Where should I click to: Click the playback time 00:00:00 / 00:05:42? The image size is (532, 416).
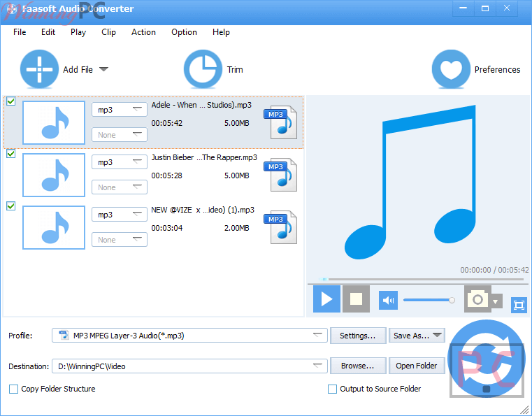pyautogui.click(x=494, y=270)
